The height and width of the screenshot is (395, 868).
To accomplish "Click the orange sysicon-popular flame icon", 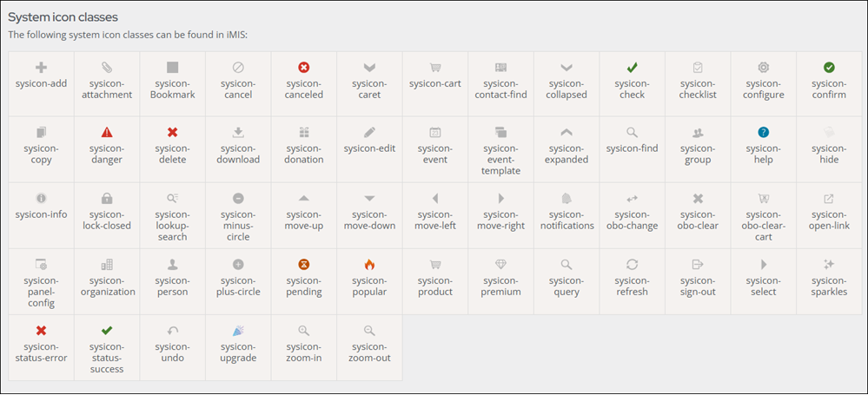I will [x=369, y=265].
